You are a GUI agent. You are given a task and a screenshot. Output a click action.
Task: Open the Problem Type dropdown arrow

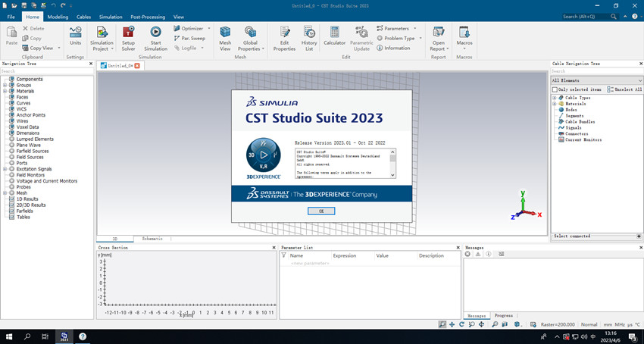point(420,38)
